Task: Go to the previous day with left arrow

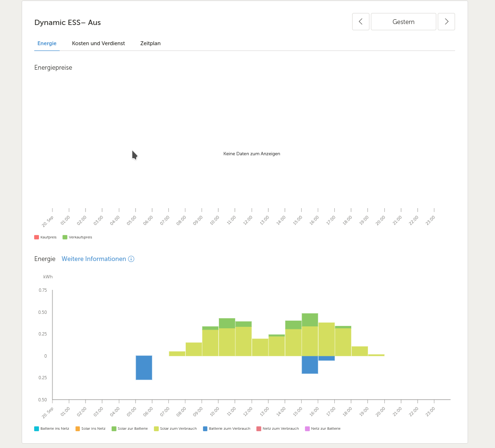Action: click(x=360, y=22)
